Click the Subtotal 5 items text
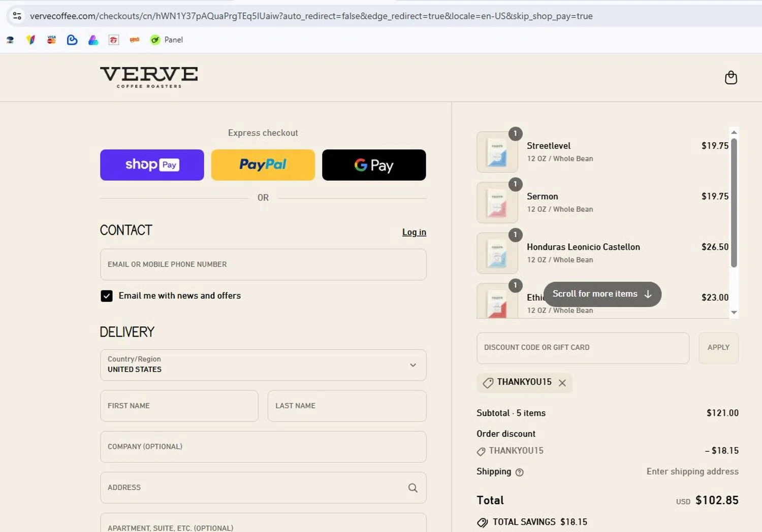The width and height of the screenshot is (762, 532). point(511,413)
